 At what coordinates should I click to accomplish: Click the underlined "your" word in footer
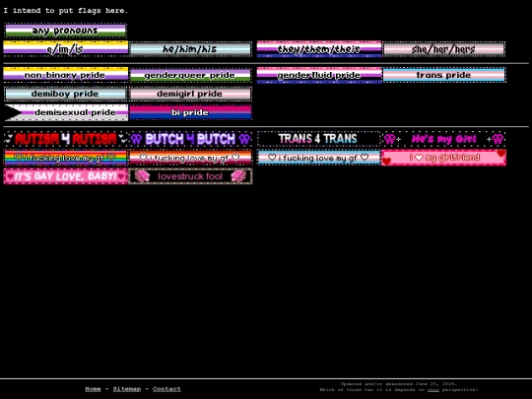coord(433,390)
